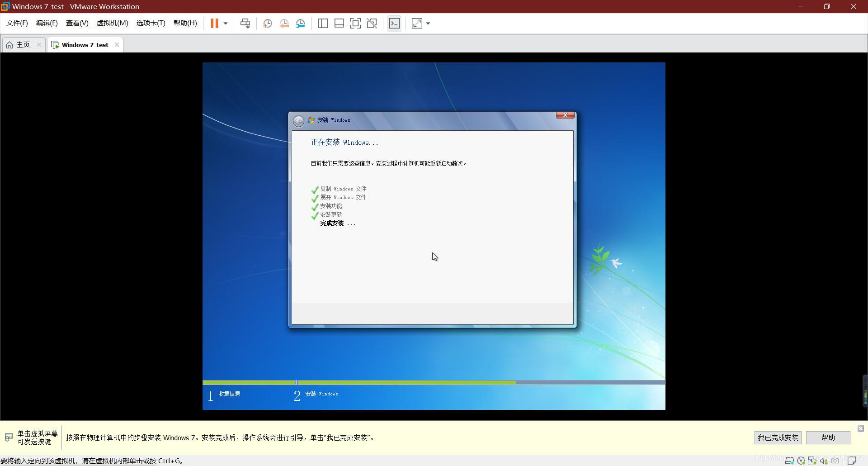This screenshot has width=868, height=466.
Task: Open the power options dropdown arrow beside pause
Action: pyautogui.click(x=226, y=23)
